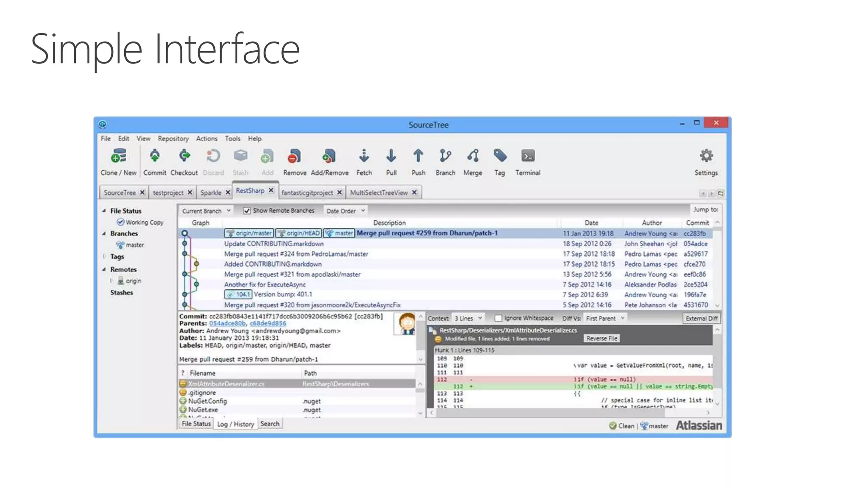Click the Commit toolbar icon
Screen dimensions: 868x488
click(155, 156)
